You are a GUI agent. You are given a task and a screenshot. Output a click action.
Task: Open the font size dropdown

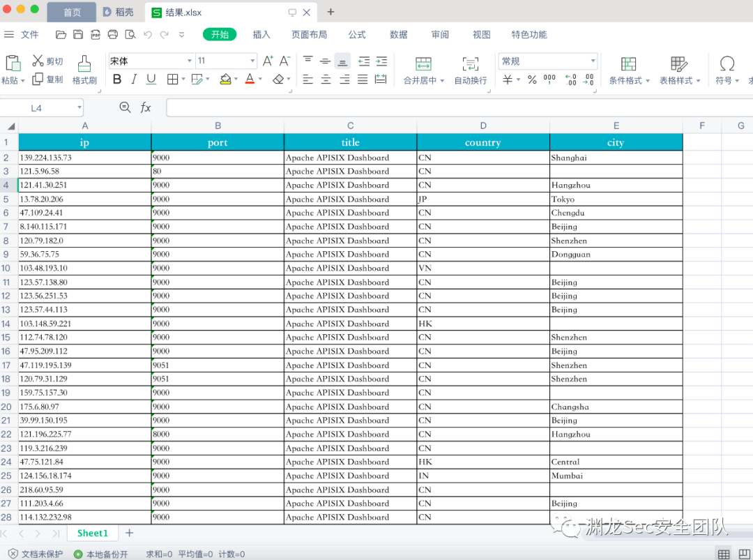[x=252, y=61]
